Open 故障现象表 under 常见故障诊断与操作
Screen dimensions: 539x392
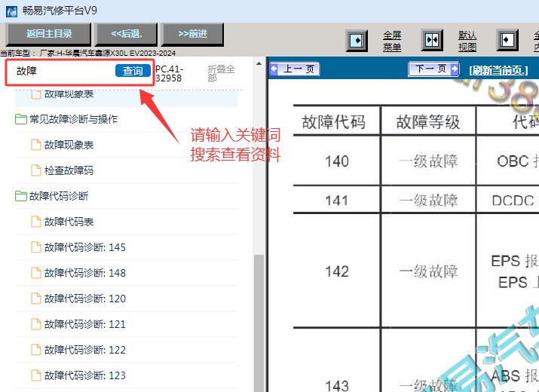click(69, 145)
